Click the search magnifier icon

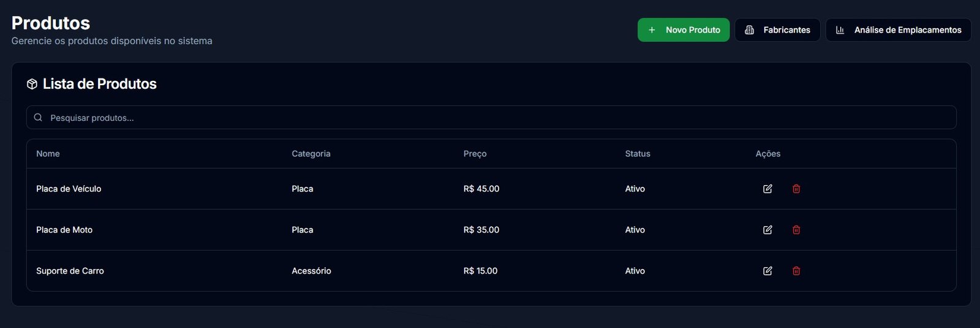coord(38,118)
